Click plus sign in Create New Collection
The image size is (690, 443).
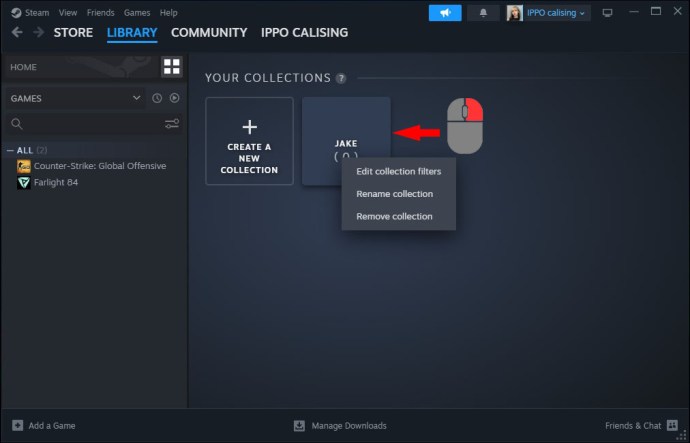(250, 127)
